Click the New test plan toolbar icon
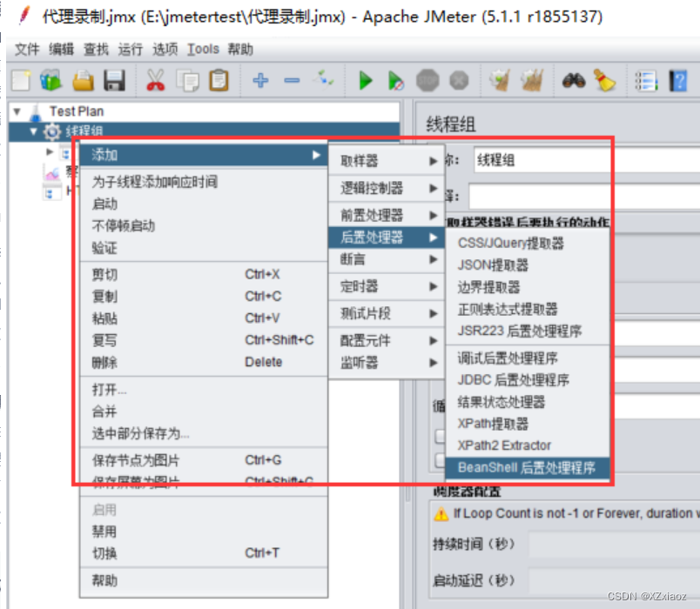Image resolution: width=700 pixels, height=609 pixels. [21, 81]
